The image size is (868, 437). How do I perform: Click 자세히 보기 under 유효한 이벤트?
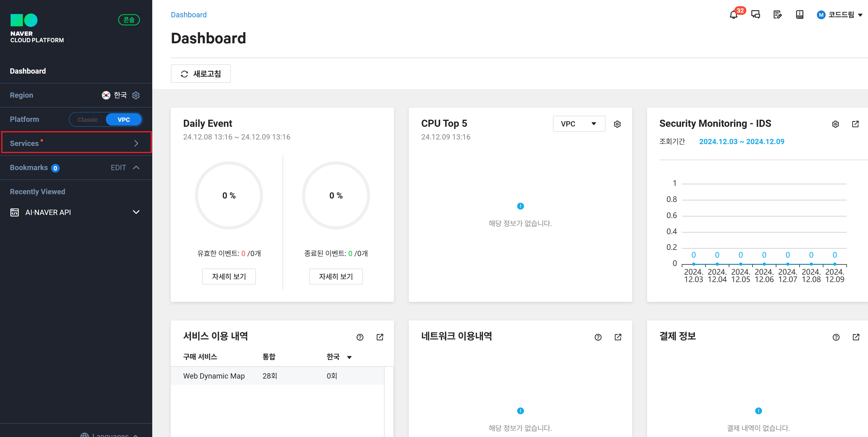pos(228,276)
